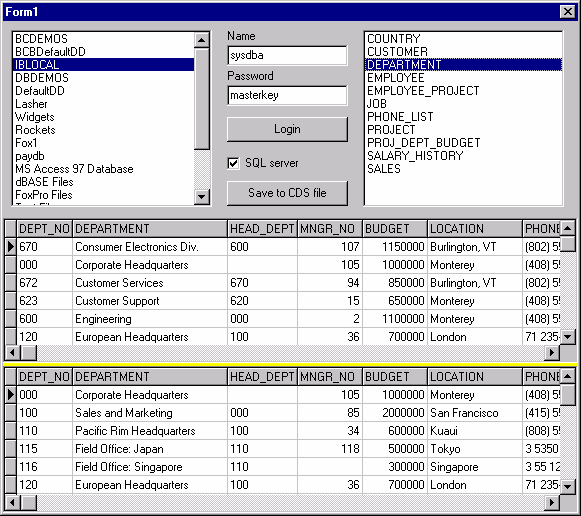The image size is (581, 516).
Task: Toggle the SQL server checkbox
Action: pyautogui.click(x=233, y=163)
